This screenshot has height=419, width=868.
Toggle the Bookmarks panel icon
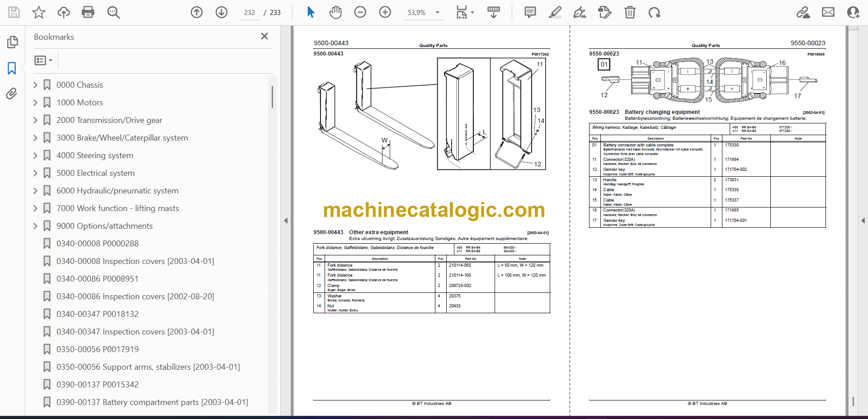coord(12,68)
